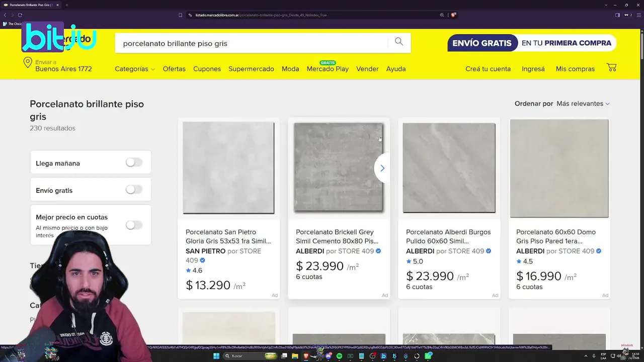The height and width of the screenshot is (362, 644).
Task: Open the shopping cart
Action: click(611, 67)
